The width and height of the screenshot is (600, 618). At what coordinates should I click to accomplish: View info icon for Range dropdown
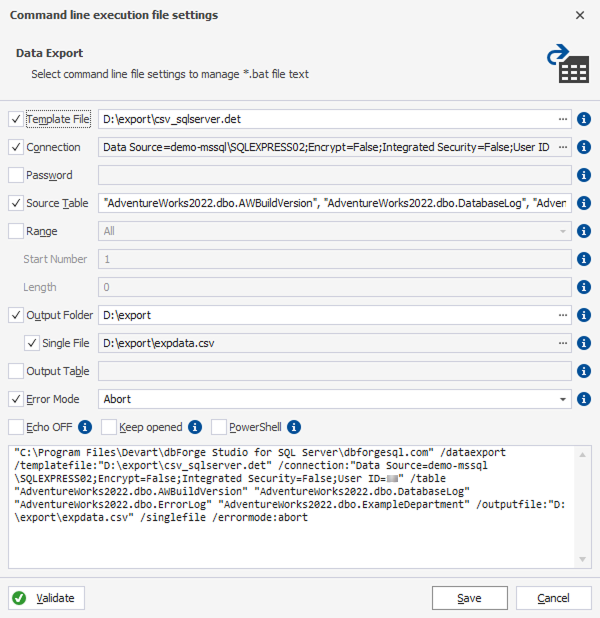pos(583,231)
